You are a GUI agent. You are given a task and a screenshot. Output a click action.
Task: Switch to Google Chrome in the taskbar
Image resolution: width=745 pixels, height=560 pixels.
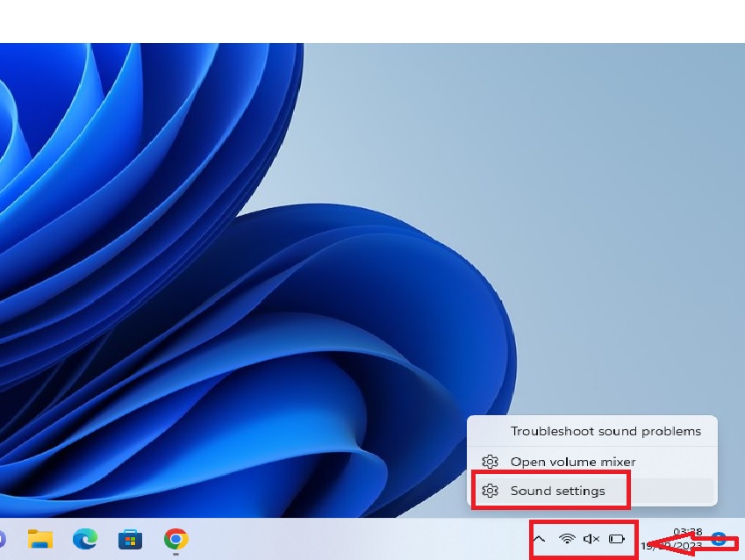[x=176, y=538]
